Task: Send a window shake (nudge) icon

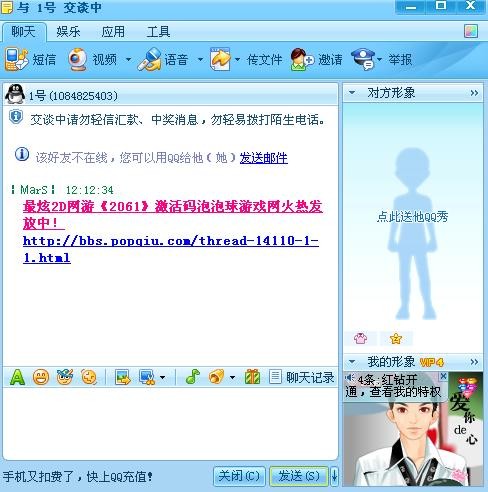Action: [89, 377]
